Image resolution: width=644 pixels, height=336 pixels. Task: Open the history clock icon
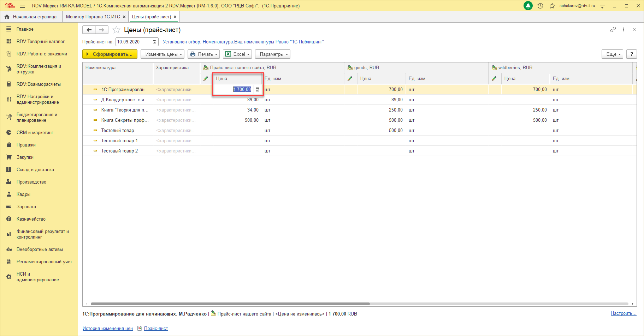(x=540, y=6)
